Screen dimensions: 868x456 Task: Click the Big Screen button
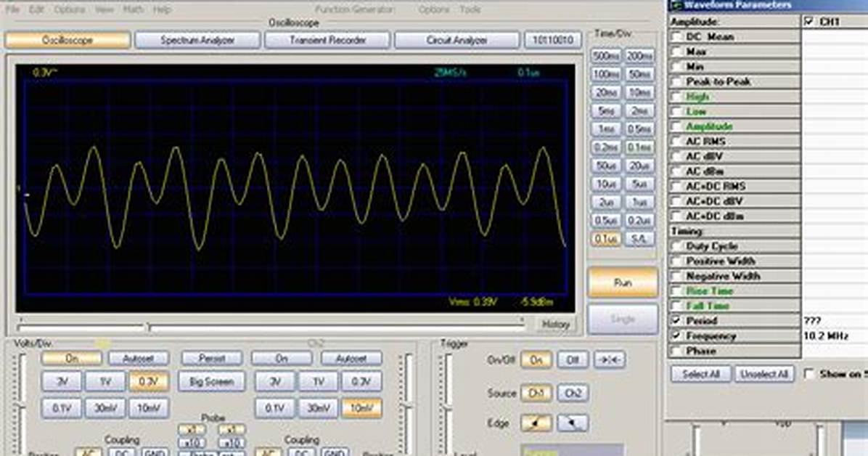point(211,382)
